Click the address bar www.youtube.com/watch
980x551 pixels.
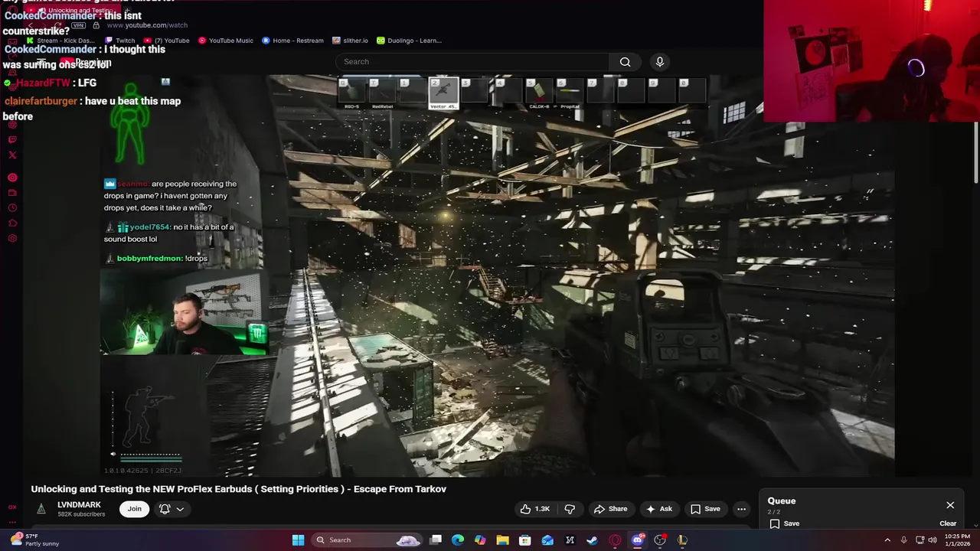(x=147, y=25)
